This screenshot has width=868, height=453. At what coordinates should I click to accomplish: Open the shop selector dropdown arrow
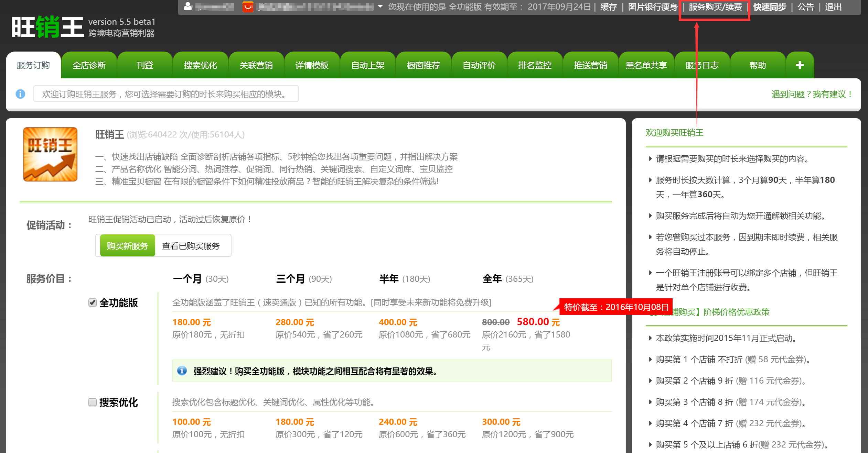point(380,7)
